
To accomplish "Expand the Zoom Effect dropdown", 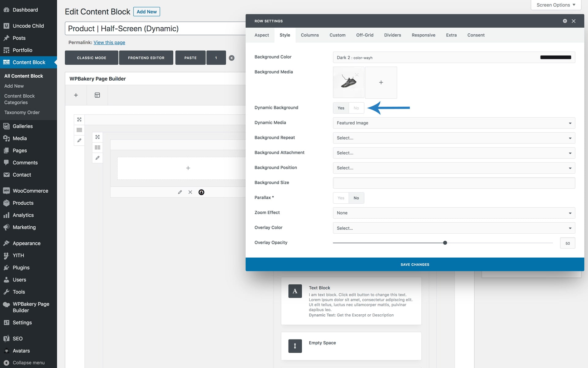I will point(454,213).
